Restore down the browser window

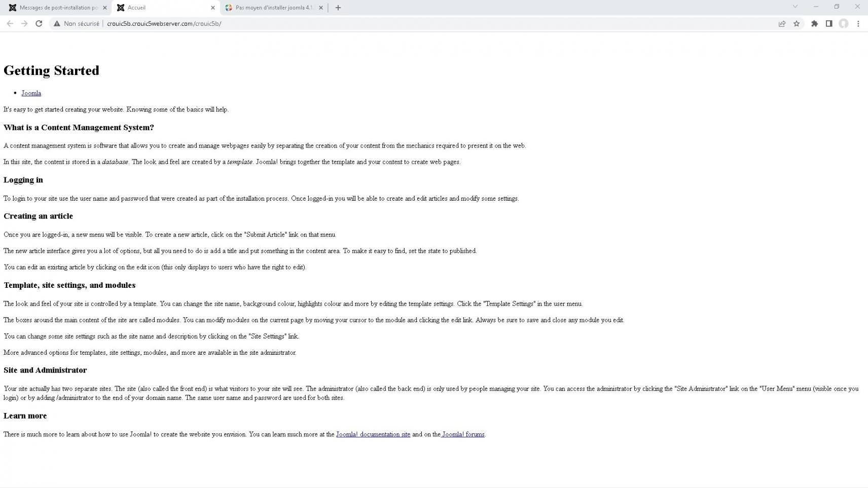(x=837, y=7)
